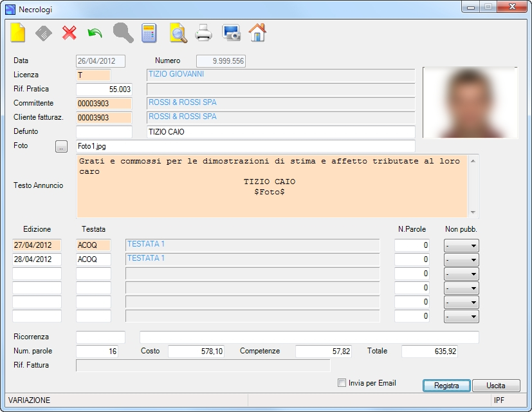Open the calculator icon in toolbar

click(149, 33)
